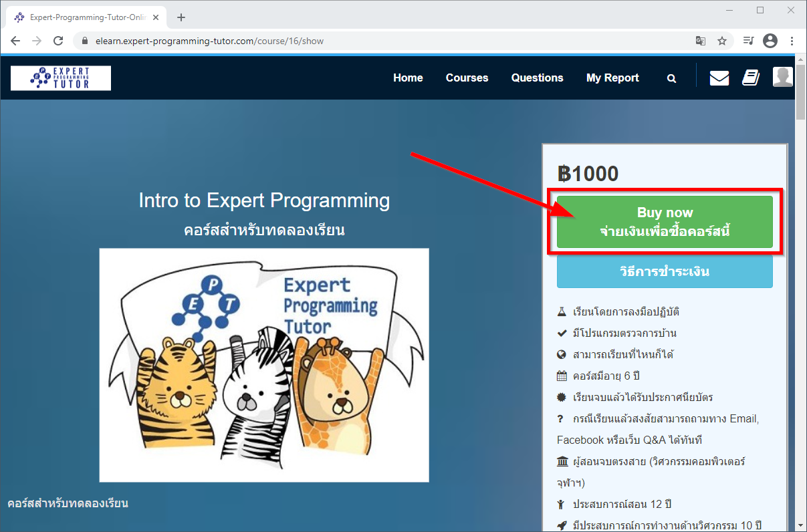The image size is (807, 532).
Task: Click the text ผู้สอนจบตรงสาย
Action: pyautogui.click(x=610, y=462)
